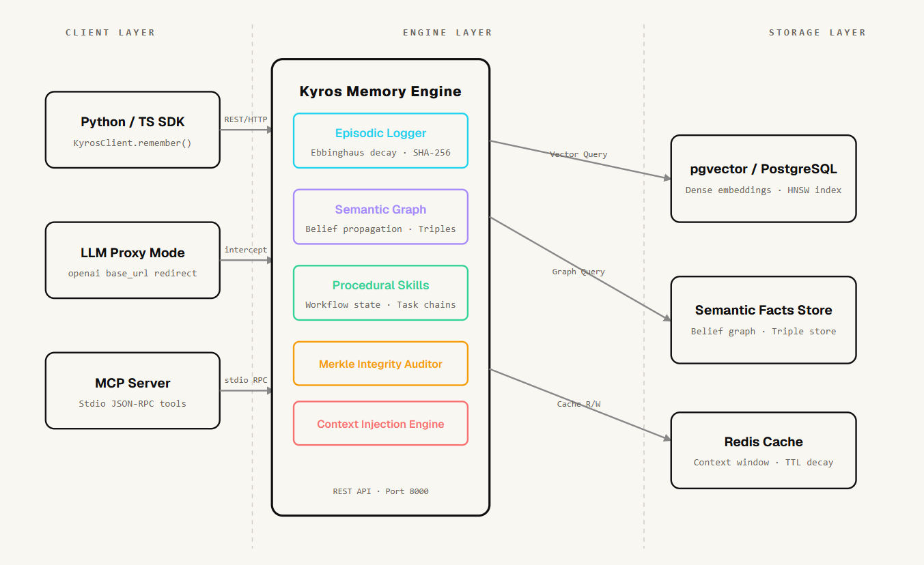Image resolution: width=924 pixels, height=565 pixels.
Task: Select the LLM Proxy Mode box
Action: pos(132,260)
